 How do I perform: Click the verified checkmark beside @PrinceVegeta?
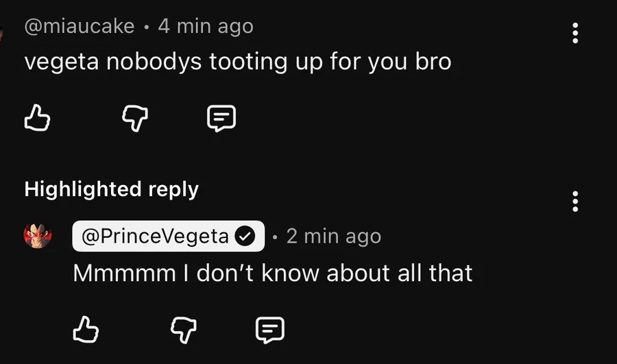[245, 236]
